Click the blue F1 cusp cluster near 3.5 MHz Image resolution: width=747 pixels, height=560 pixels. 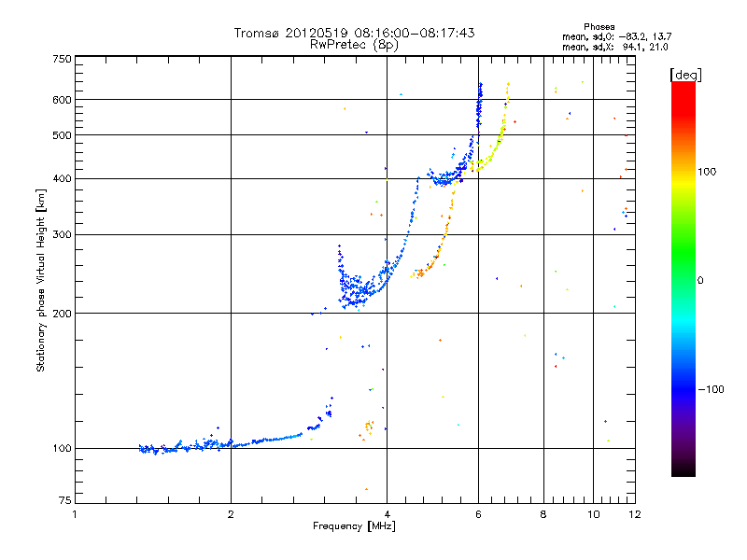pos(355,288)
